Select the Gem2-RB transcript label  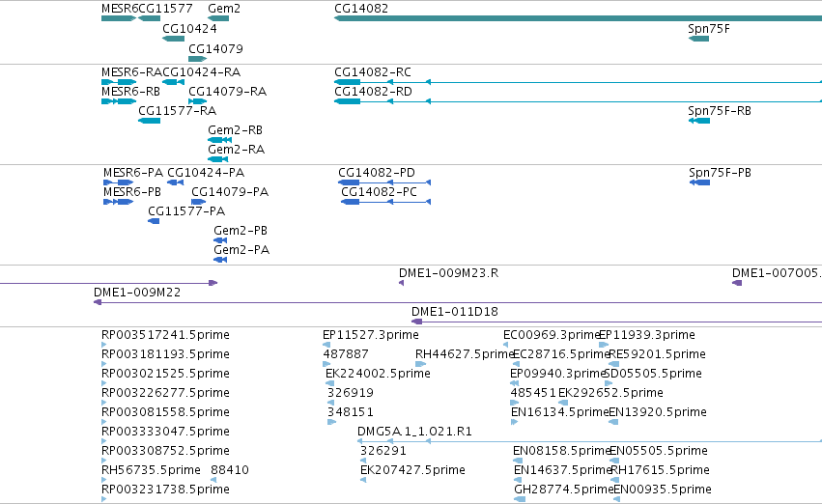pyautogui.click(x=235, y=130)
